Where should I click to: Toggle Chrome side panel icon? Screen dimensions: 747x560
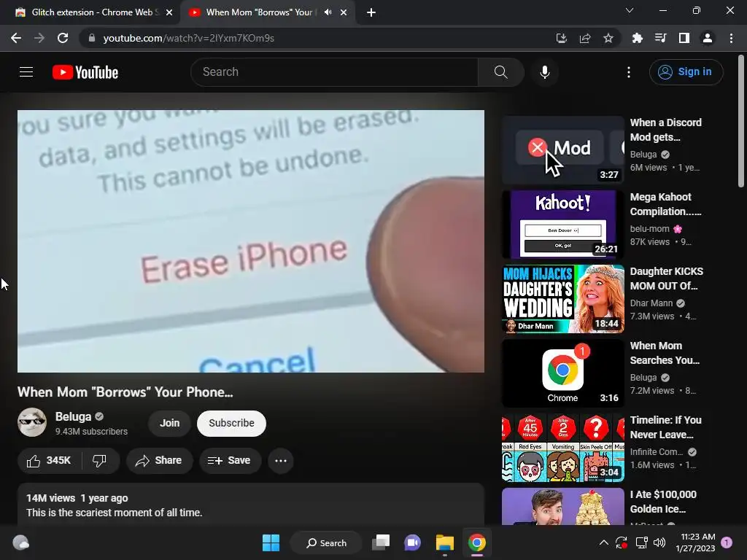coord(684,38)
